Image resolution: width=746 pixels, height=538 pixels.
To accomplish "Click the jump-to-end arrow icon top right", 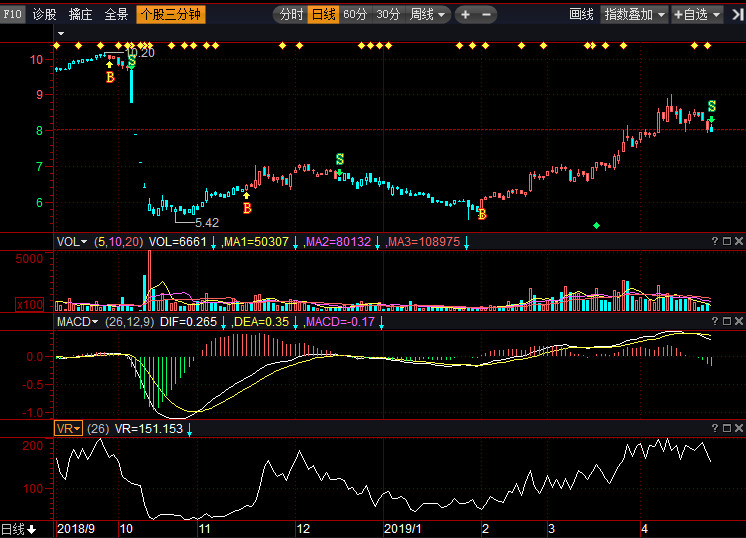I will point(737,15).
